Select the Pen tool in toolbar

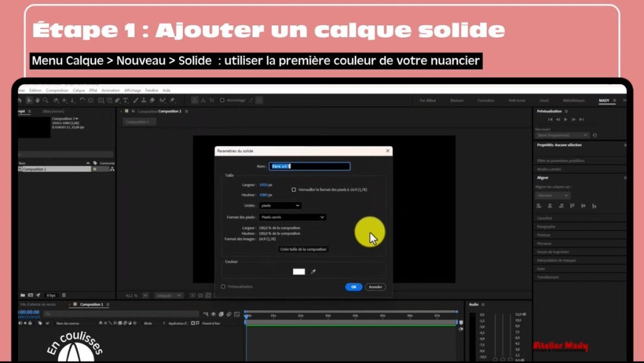(118, 100)
